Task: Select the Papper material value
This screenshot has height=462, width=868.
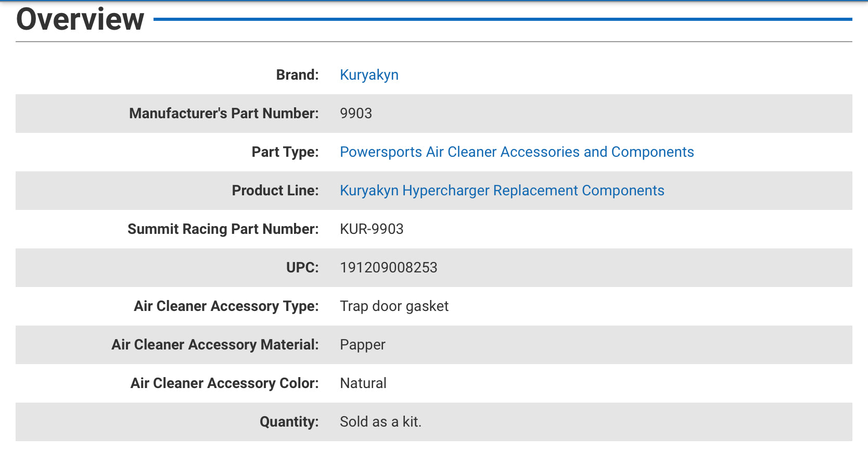Action: click(362, 345)
